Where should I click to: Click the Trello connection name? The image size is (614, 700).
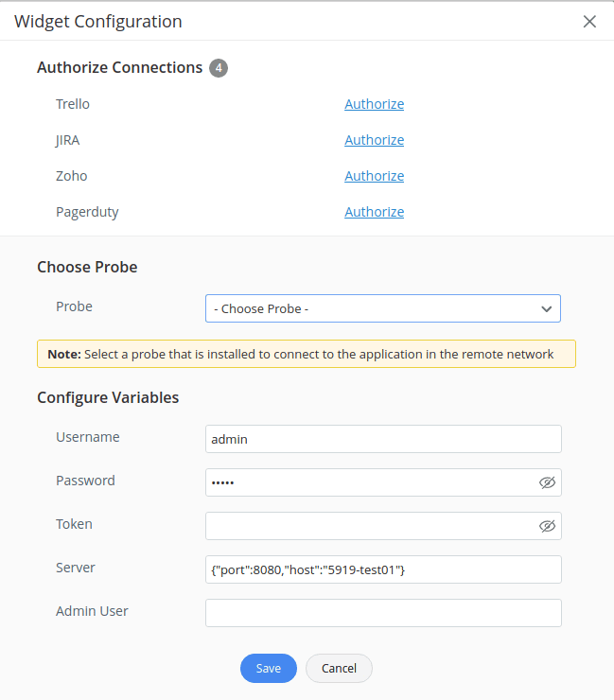(73, 104)
